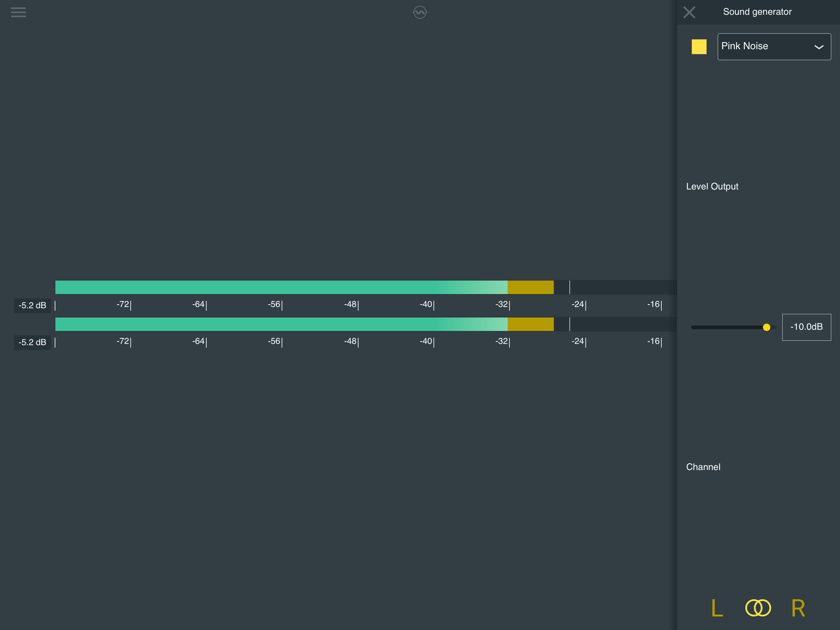Click the Level Output label
This screenshot has height=630, width=840.
coord(712,186)
